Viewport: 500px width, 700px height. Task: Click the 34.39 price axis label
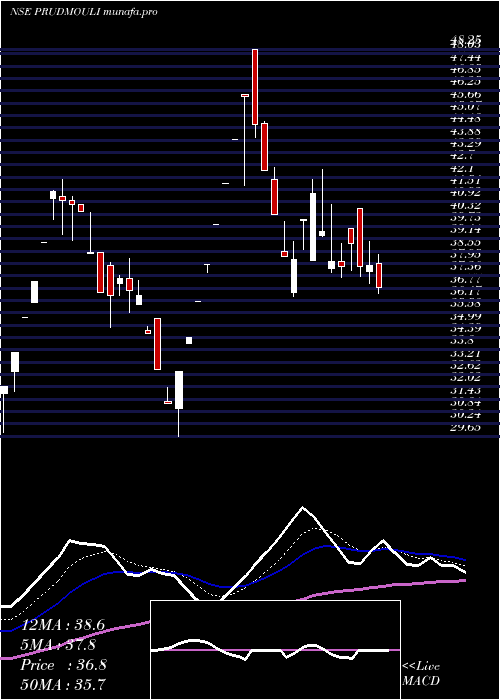pos(465,329)
